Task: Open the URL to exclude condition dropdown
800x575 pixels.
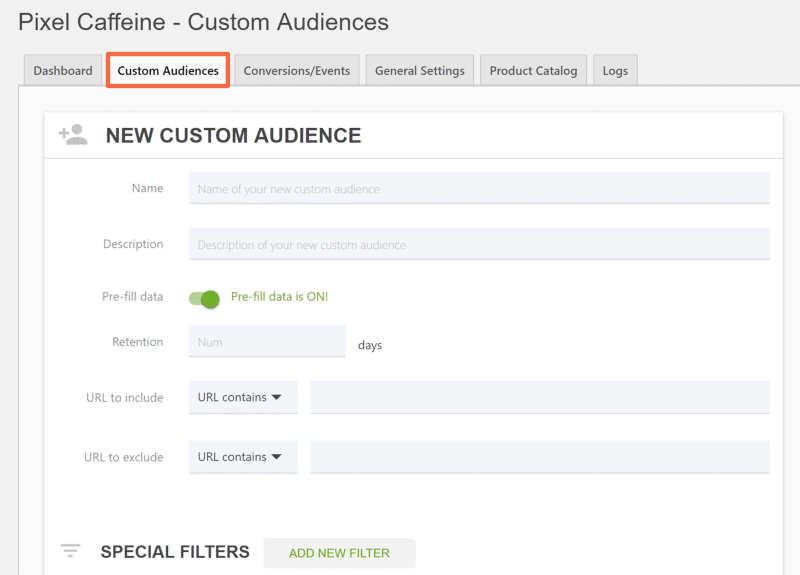Action: 243,457
